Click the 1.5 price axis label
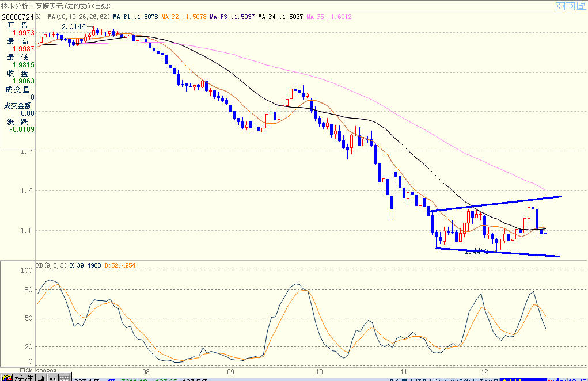588x381 pixels. [26, 230]
